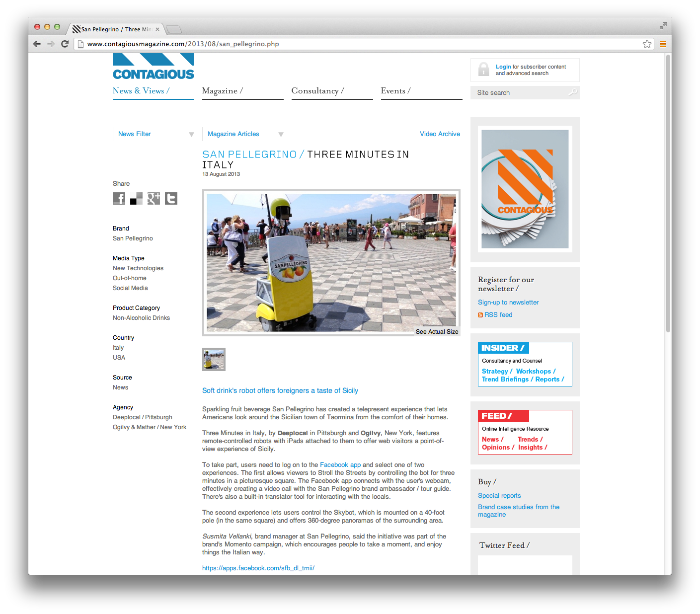
Task: Open Chrome menu hamburger icon
Action: pyautogui.click(x=663, y=44)
